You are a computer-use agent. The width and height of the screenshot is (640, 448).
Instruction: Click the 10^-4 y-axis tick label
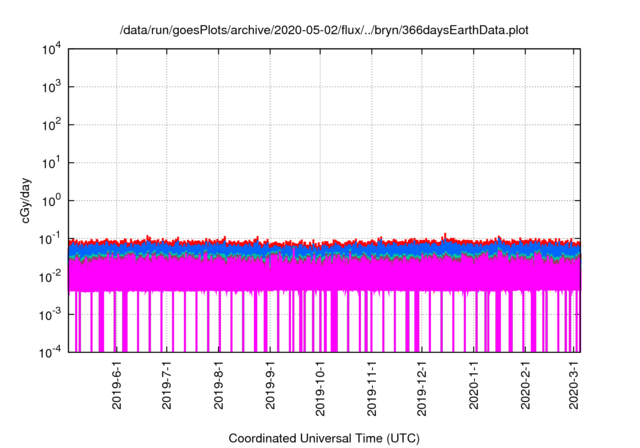tap(50, 352)
